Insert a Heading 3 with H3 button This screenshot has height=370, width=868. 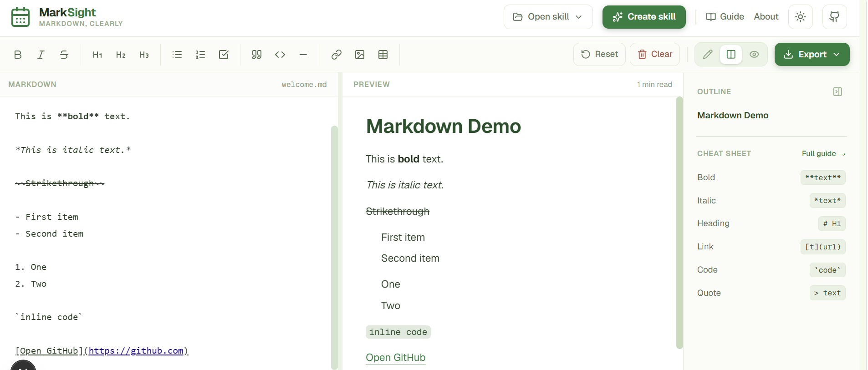[x=144, y=55]
